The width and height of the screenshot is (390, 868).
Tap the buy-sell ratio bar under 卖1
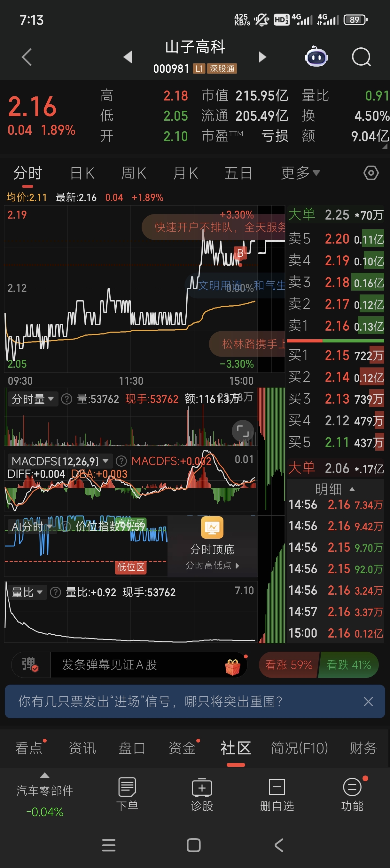pyautogui.click(x=335, y=341)
